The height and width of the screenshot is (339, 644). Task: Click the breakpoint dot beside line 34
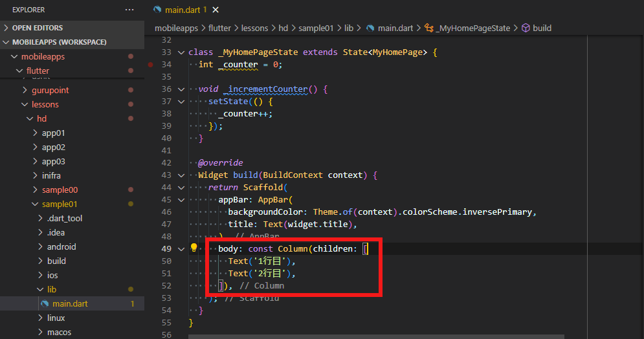click(x=151, y=65)
